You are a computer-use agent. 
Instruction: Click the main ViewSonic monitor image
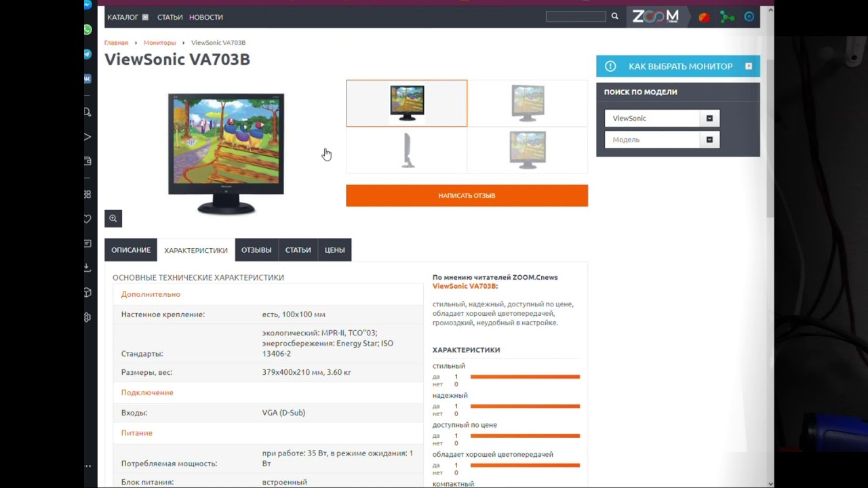(226, 154)
